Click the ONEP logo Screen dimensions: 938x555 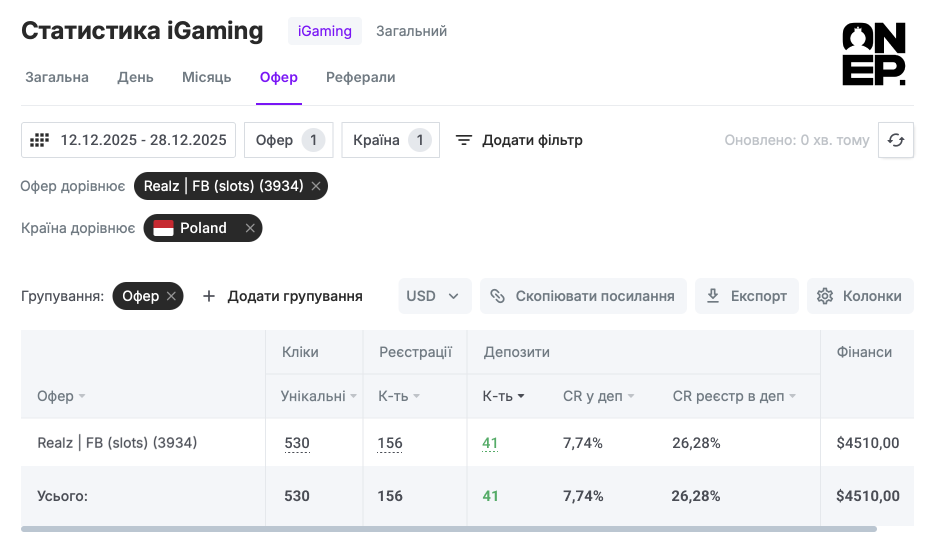(x=873, y=55)
